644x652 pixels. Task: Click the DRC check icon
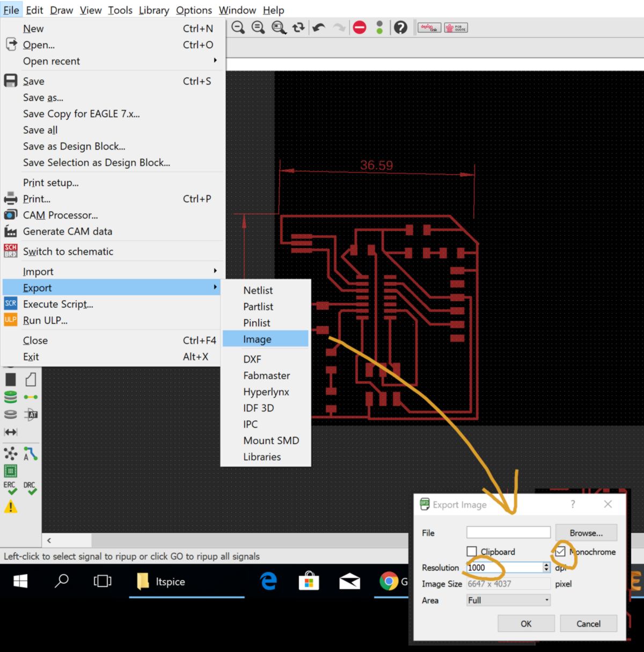pyautogui.click(x=30, y=487)
